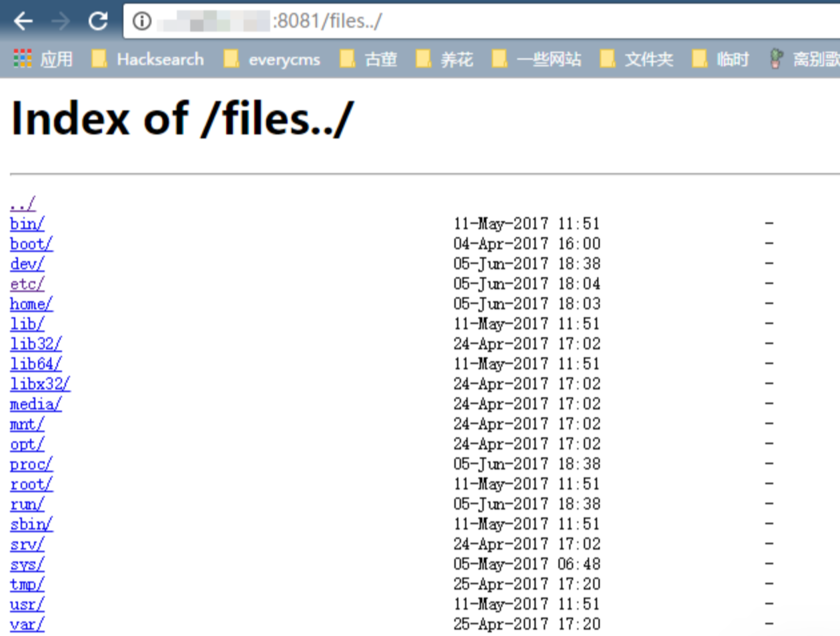Reload the page with refresh icon
Screen dimensions: 840x636
(x=98, y=21)
